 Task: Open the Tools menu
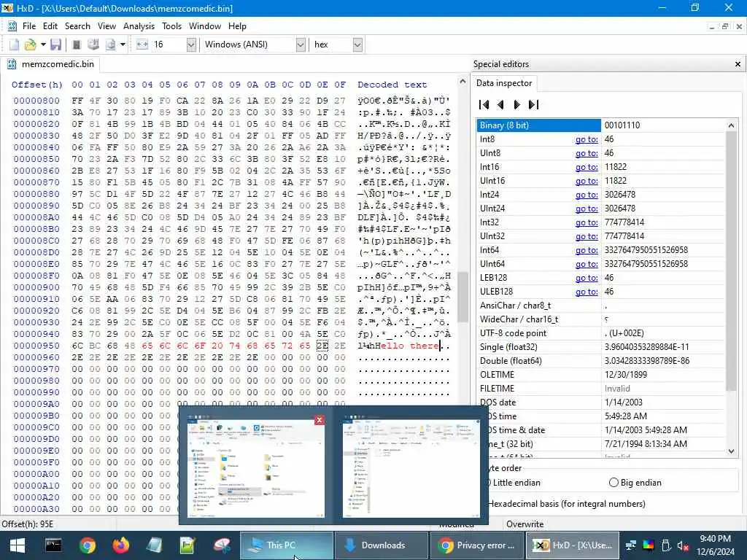coord(171,26)
